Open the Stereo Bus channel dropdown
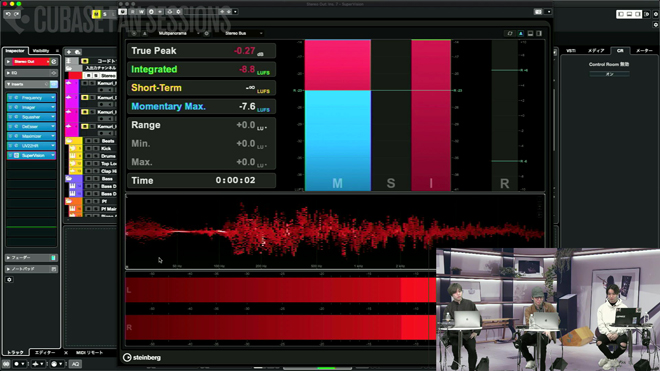 (x=243, y=33)
